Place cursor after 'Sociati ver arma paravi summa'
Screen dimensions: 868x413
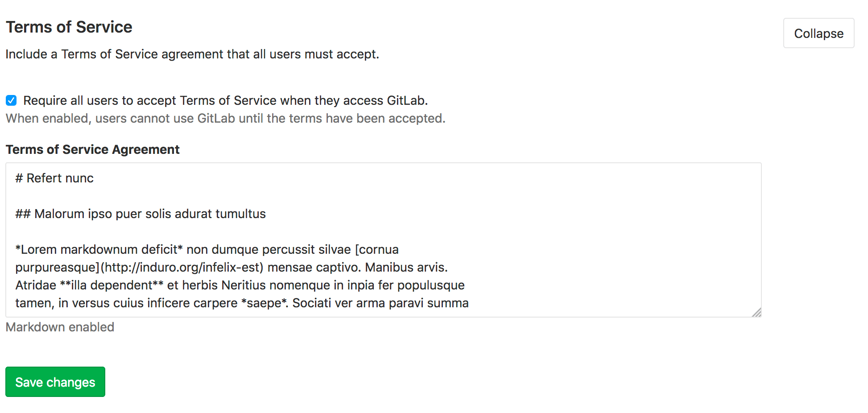(469, 303)
